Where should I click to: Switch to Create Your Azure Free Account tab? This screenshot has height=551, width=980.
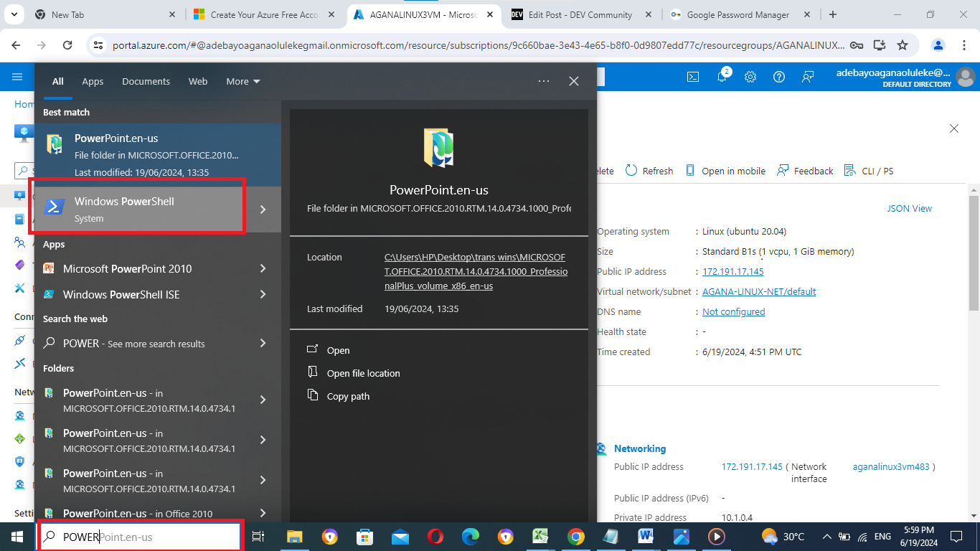(265, 14)
